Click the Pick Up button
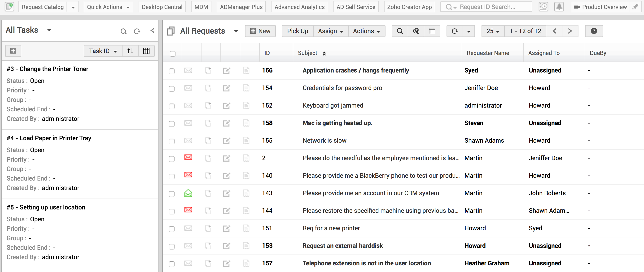Screen dimensions: 644x272 (x=297, y=31)
